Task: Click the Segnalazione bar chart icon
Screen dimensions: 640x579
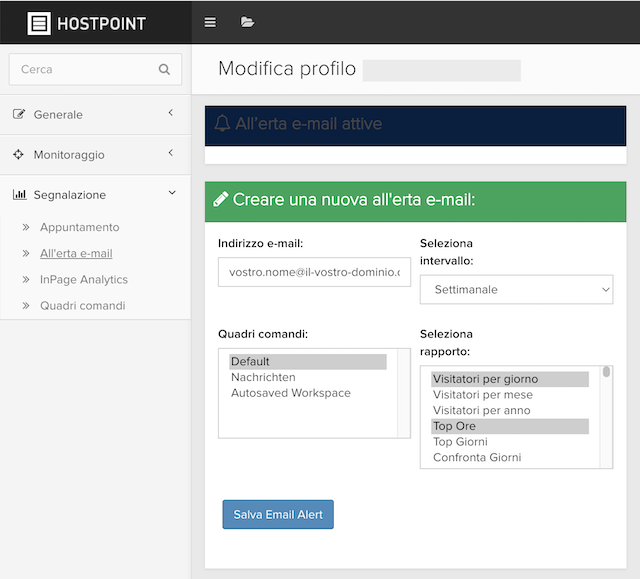Action: [x=20, y=194]
